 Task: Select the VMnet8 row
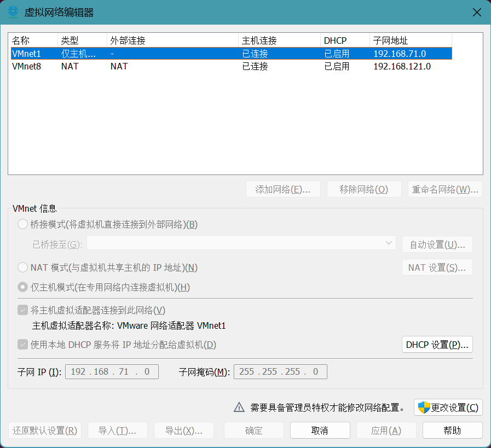point(232,66)
